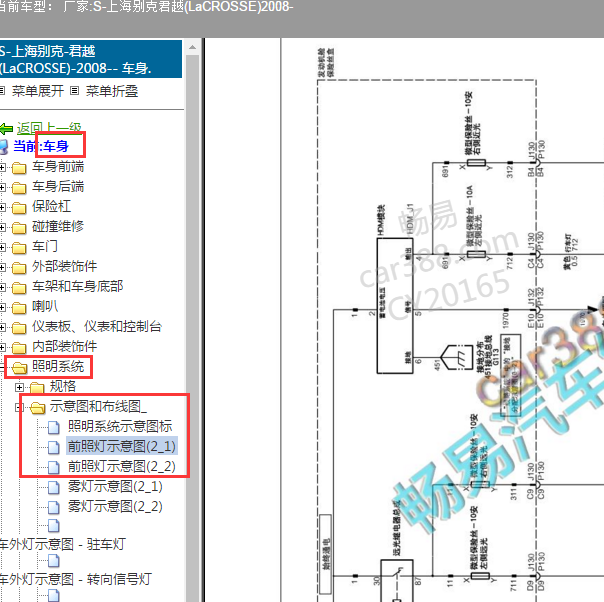Select the 喇叭 folder icon
Viewport: 604px width, 602px height.
(x=19, y=308)
